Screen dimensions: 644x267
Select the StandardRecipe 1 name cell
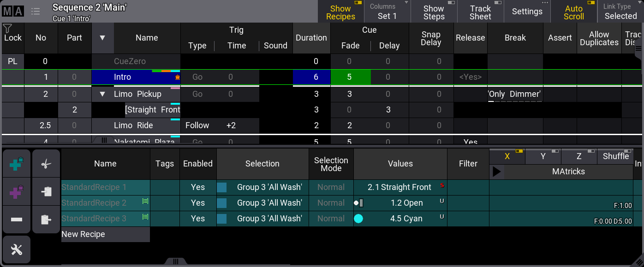coord(106,187)
